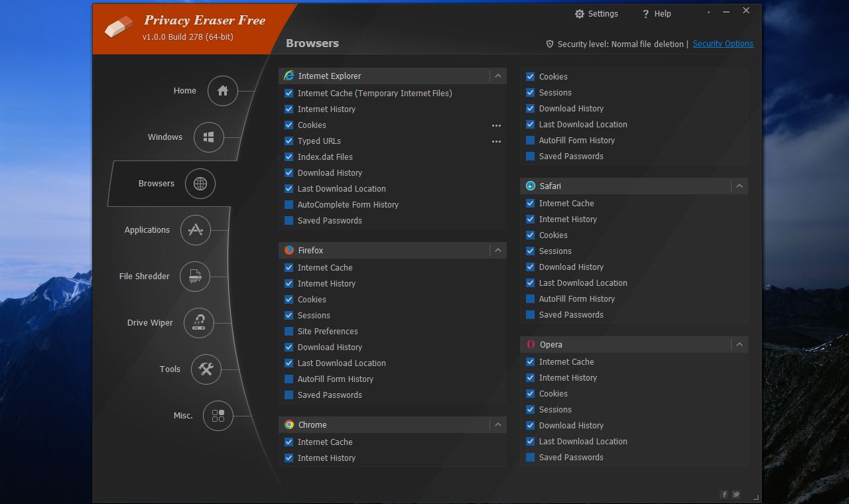The height and width of the screenshot is (504, 849).
Task: Enable Internet Explorer Saved Passwords checkbox
Action: pos(289,220)
